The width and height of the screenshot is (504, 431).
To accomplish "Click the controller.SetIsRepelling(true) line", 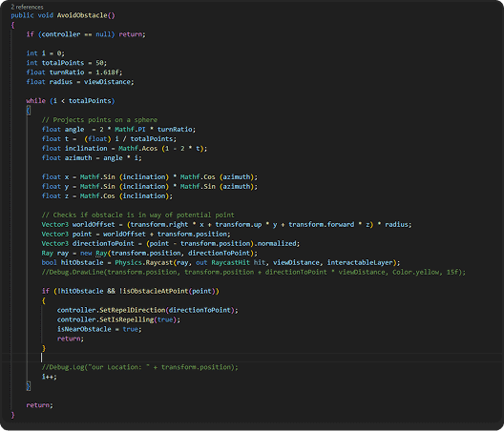I will 118,319.
